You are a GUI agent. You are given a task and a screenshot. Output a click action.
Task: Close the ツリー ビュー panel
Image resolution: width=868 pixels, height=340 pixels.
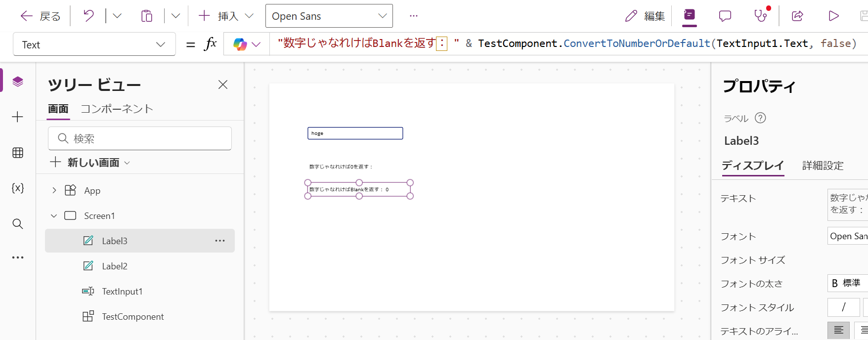click(x=223, y=85)
